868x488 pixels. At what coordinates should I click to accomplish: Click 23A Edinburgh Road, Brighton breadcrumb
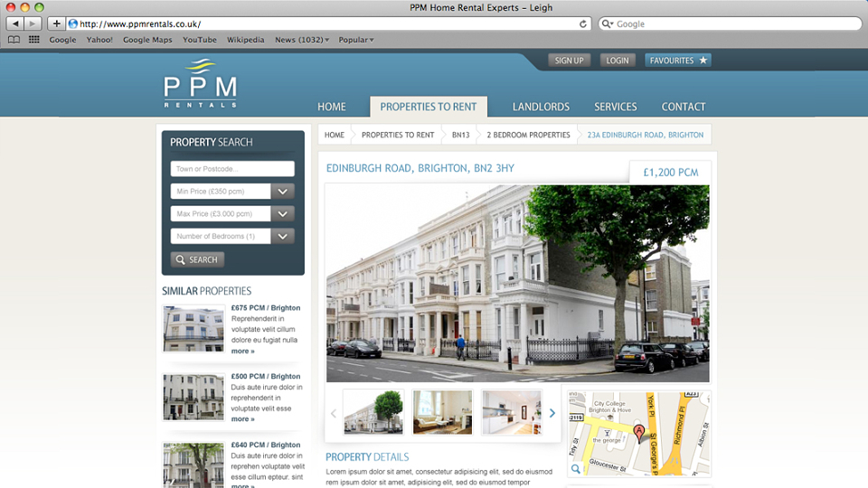coord(646,135)
